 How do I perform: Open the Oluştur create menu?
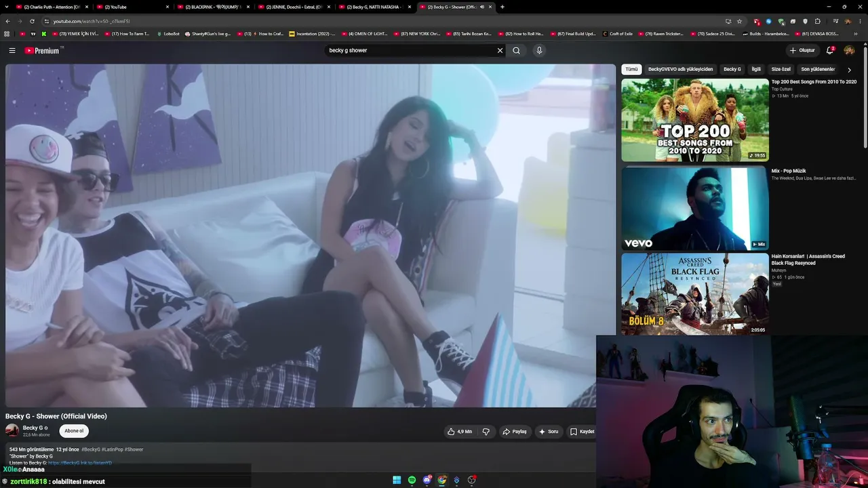point(802,50)
